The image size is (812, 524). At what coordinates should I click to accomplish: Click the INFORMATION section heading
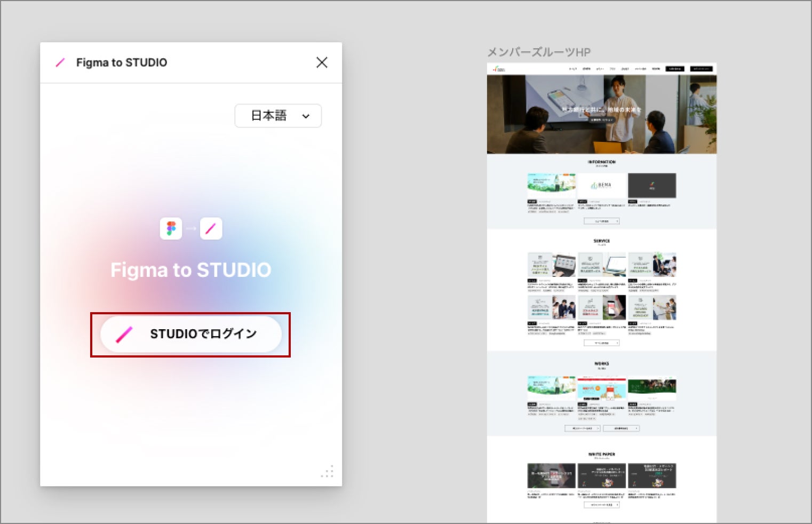(x=601, y=162)
